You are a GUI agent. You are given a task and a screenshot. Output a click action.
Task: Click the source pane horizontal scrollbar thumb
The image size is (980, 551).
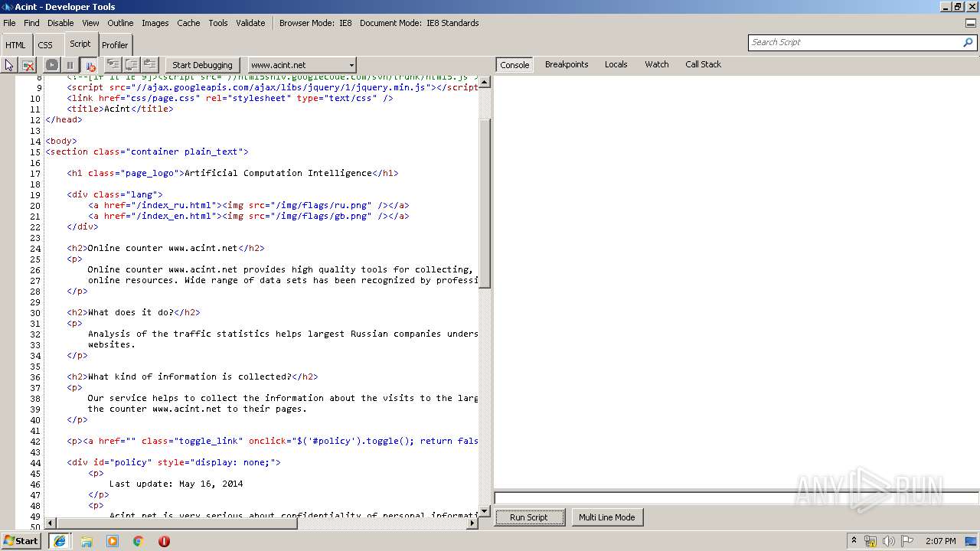177,523
